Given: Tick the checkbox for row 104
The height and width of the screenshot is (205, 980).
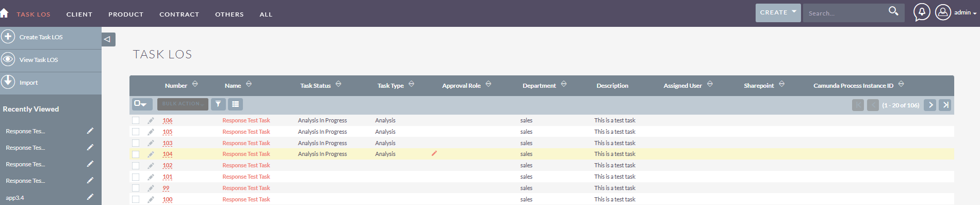Looking at the screenshot, I should [136, 154].
